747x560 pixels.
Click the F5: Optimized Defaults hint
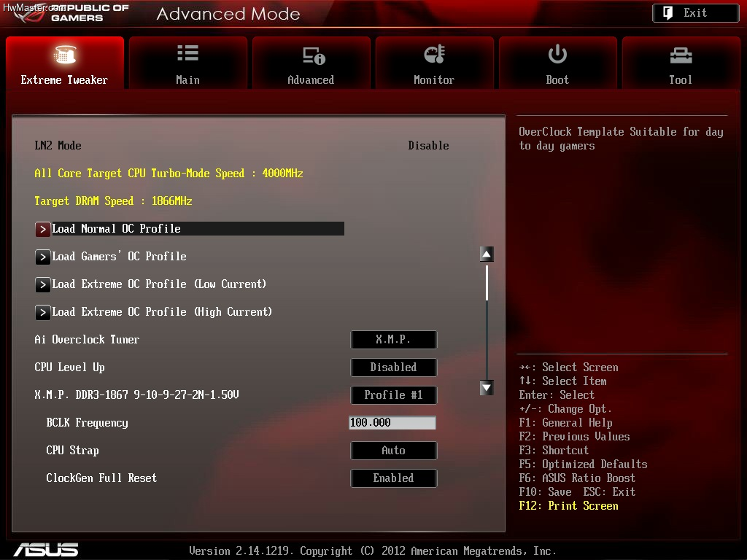click(x=583, y=464)
